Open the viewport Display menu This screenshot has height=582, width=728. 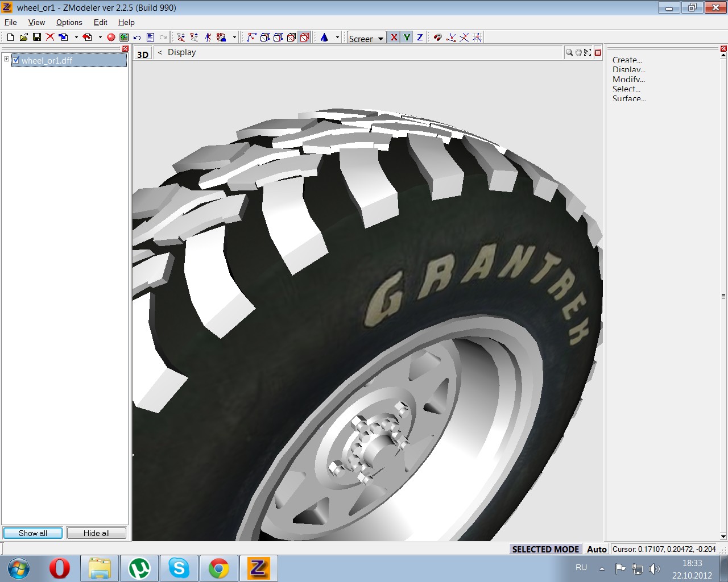pos(182,52)
